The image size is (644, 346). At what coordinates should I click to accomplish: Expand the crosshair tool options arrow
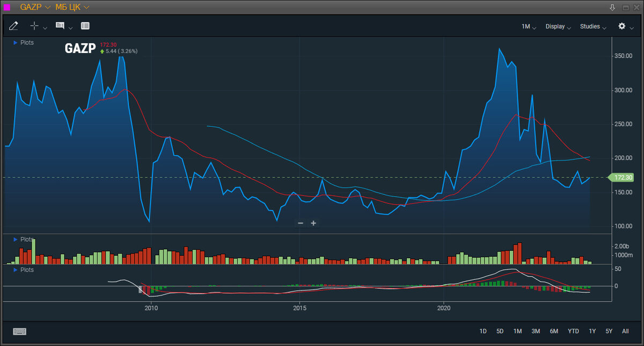(x=45, y=27)
